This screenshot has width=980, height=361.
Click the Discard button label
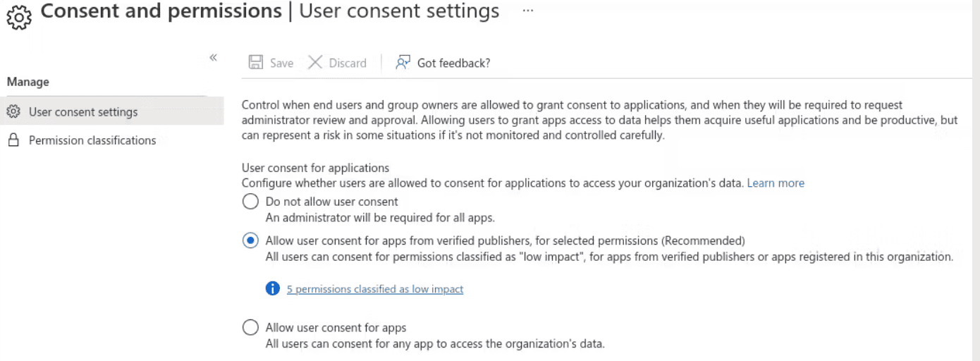(348, 63)
